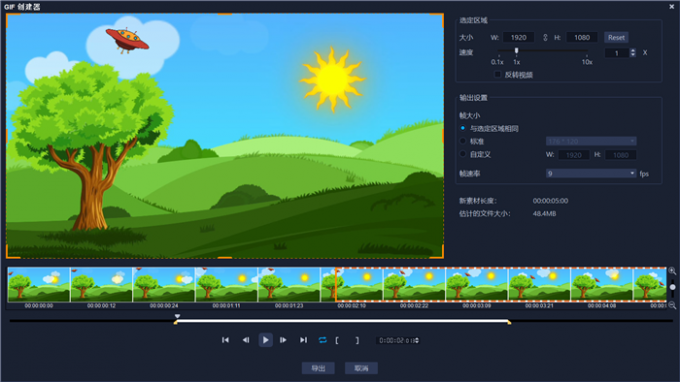Click the 0.1x label on speed scale
This screenshot has width=680, height=382.
(497, 62)
